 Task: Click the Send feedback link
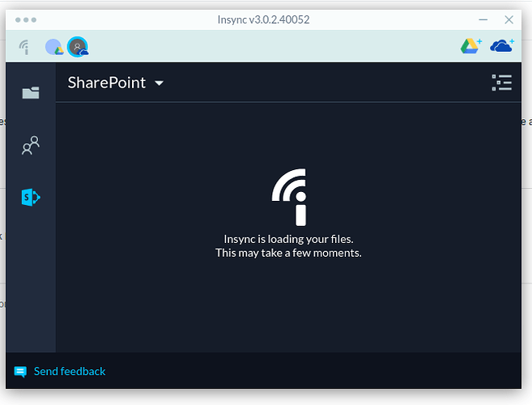click(70, 372)
